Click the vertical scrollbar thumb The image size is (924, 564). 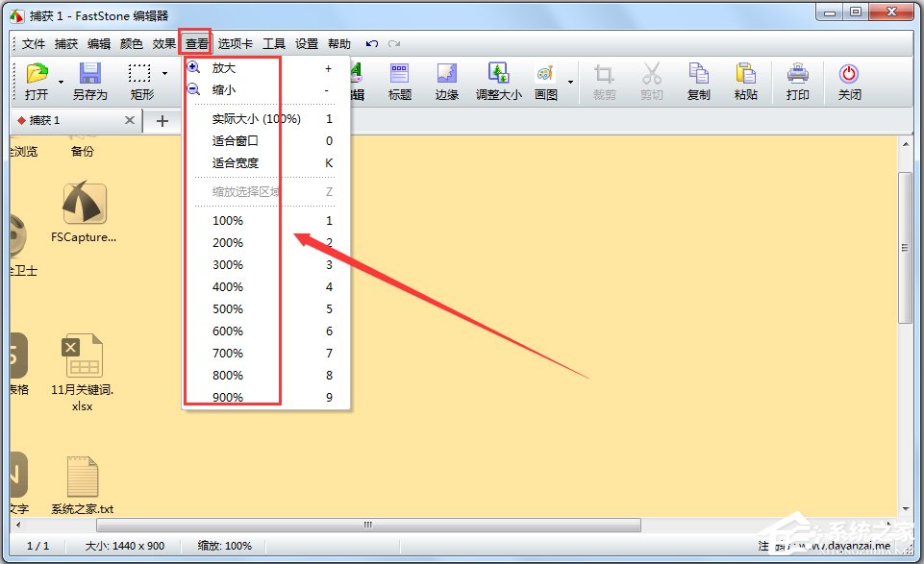(905, 248)
